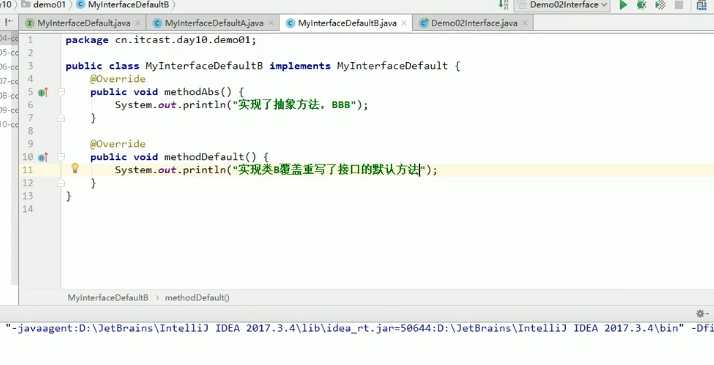Click the second @Override annotation on line 9

click(117, 144)
